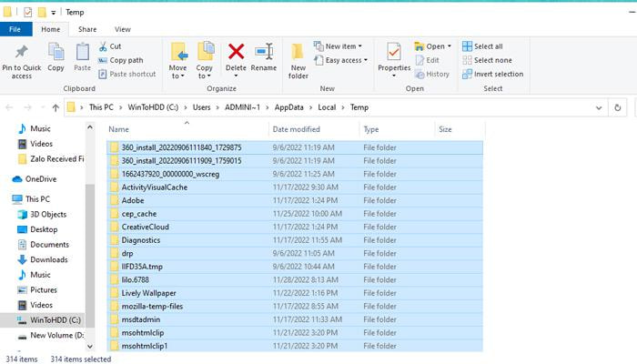
Task: Click the properties checkmark in title bar
Action: coord(27,12)
